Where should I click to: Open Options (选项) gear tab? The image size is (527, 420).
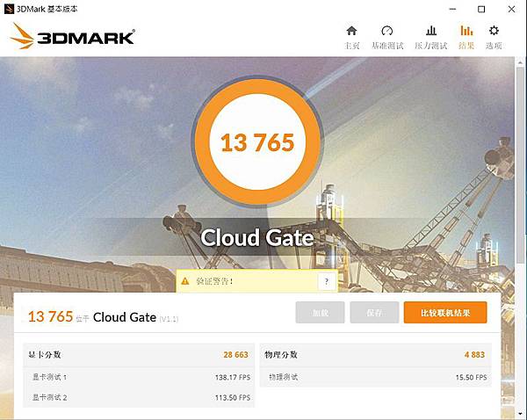494,38
